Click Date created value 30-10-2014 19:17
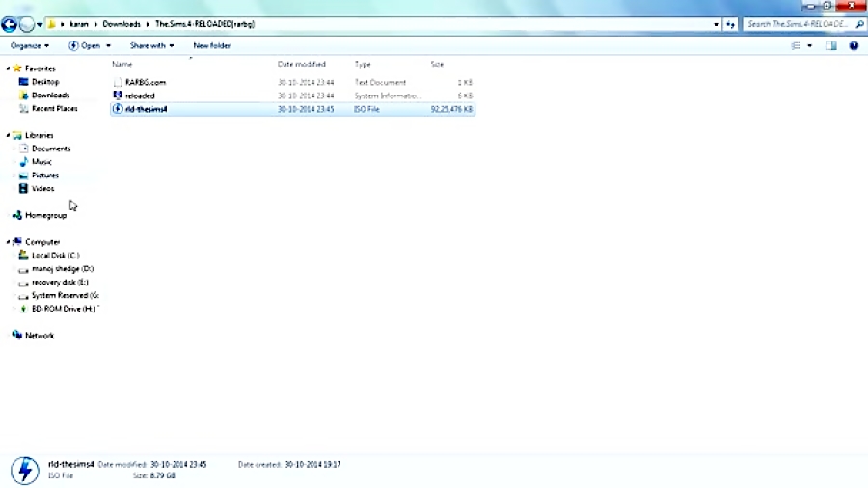 coord(312,465)
